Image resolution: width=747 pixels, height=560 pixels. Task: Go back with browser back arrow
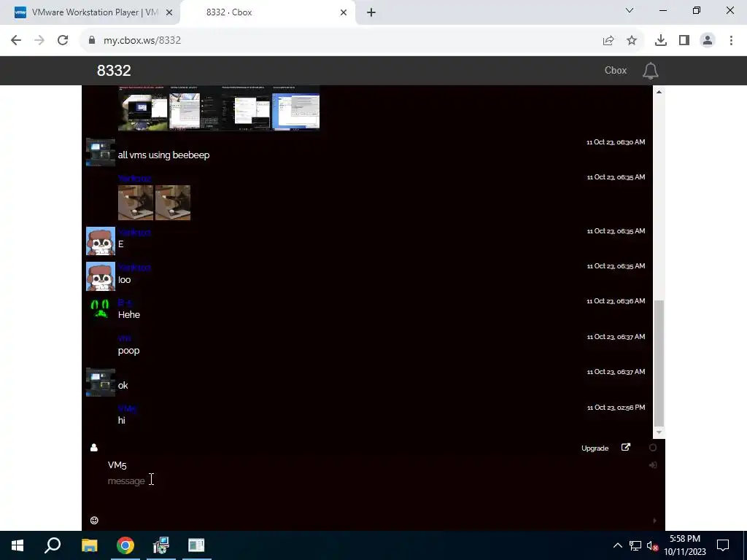tap(16, 40)
